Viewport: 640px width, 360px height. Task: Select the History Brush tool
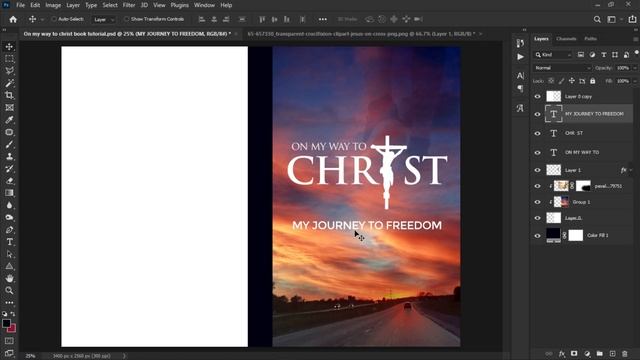point(9,169)
